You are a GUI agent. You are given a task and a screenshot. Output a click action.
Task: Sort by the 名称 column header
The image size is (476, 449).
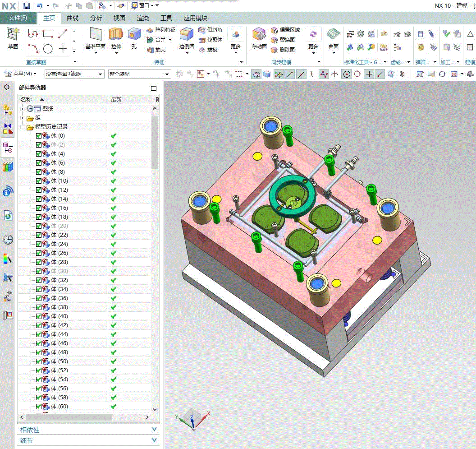pos(63,99)
